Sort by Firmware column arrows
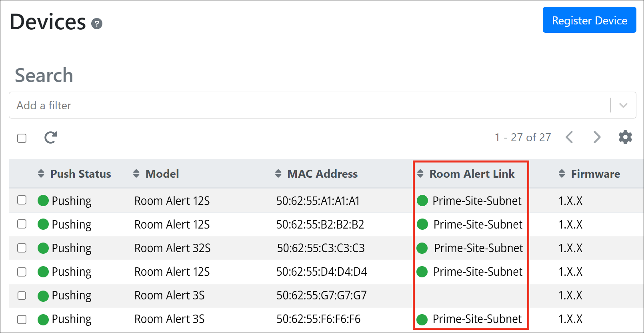 click(x=562, y=174)
